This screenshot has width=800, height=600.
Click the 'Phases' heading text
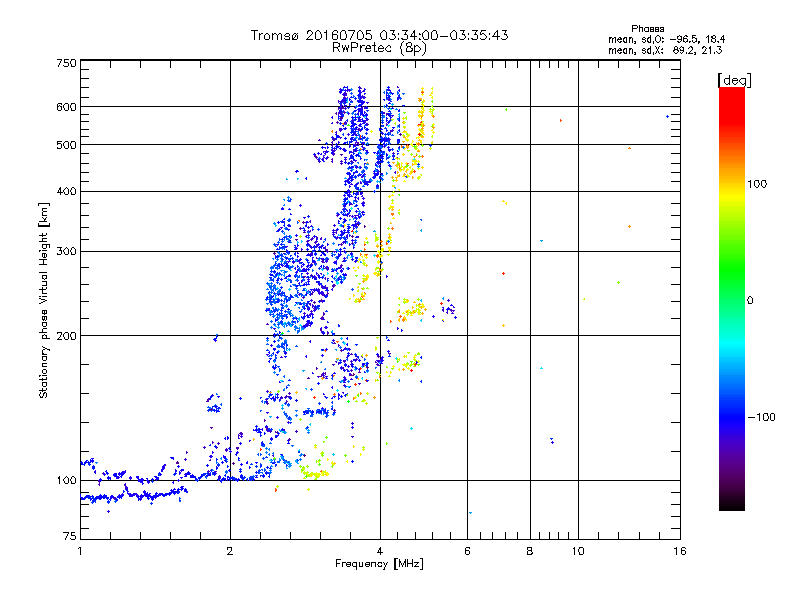[647, 29]
